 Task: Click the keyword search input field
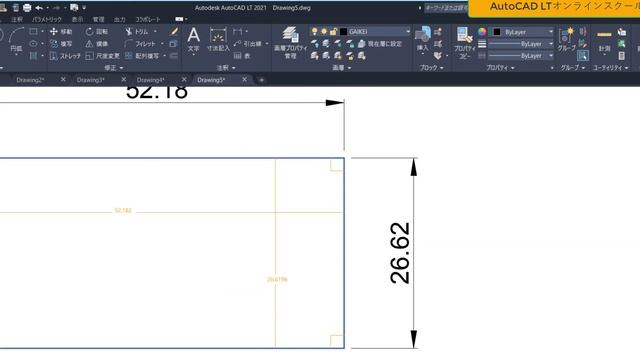(x=446, y=8)
